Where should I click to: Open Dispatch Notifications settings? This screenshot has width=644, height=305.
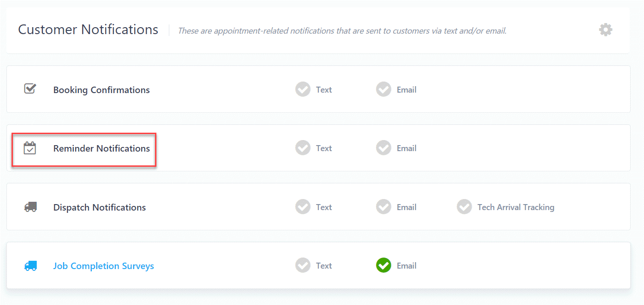point(100,207)
